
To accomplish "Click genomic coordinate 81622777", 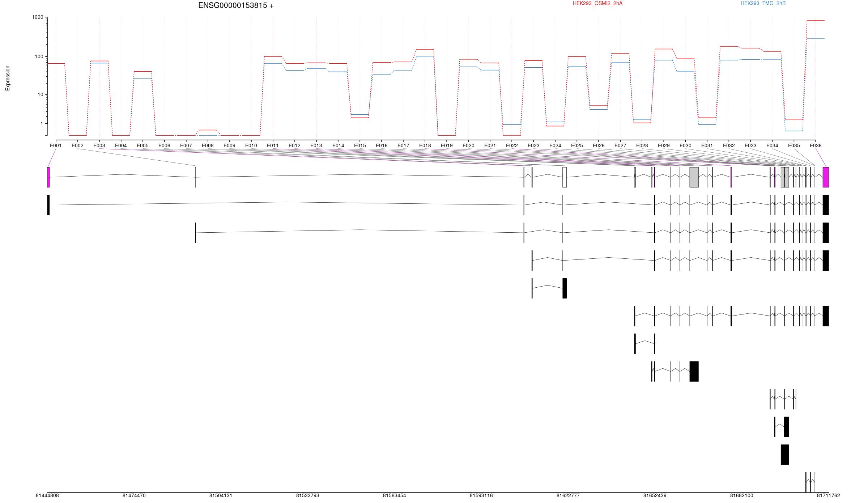I will (x=568, y=495).
